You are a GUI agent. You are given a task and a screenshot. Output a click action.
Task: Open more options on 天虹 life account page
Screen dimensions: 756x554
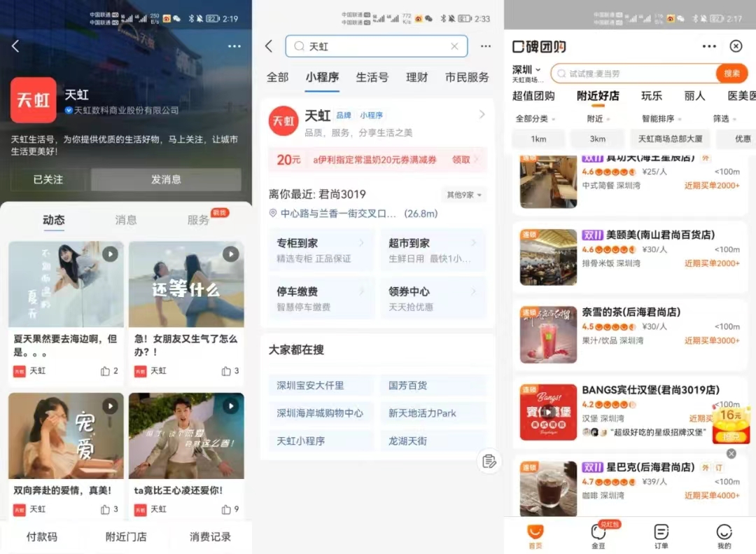[234, 46]
